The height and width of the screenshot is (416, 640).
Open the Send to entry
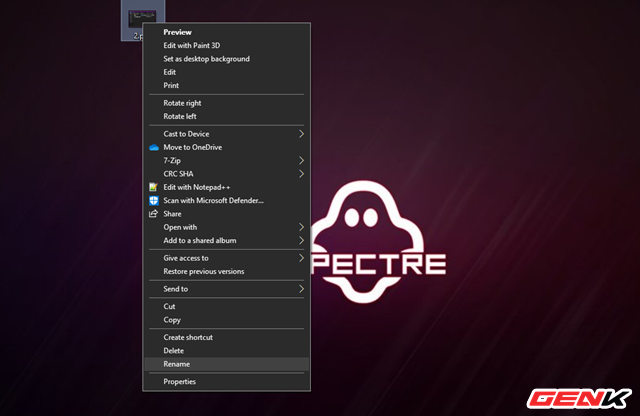click(x=227, y=289)
